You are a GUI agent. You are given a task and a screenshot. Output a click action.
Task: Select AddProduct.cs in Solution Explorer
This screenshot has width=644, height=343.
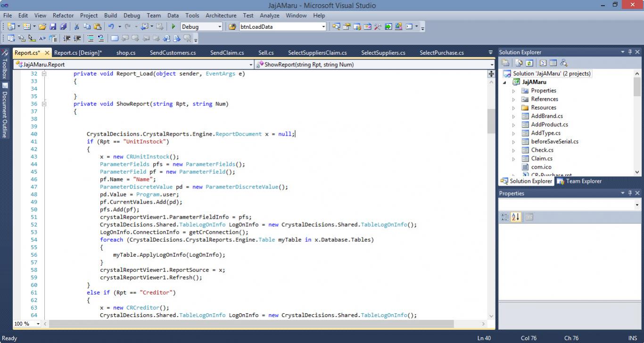tap(549, 125)
